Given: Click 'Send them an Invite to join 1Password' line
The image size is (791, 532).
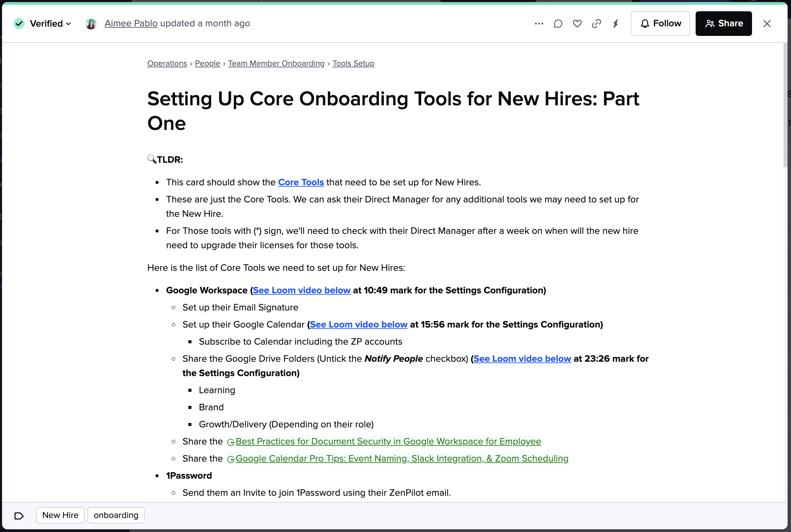Looking at the screenshot, I should [x=317, y=493].
